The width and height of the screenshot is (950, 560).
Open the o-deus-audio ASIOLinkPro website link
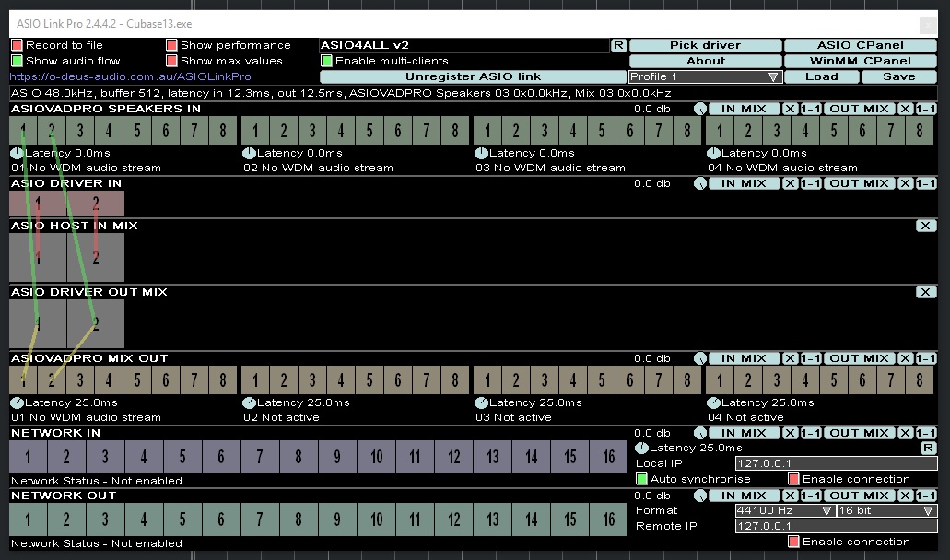pos(130,76)
